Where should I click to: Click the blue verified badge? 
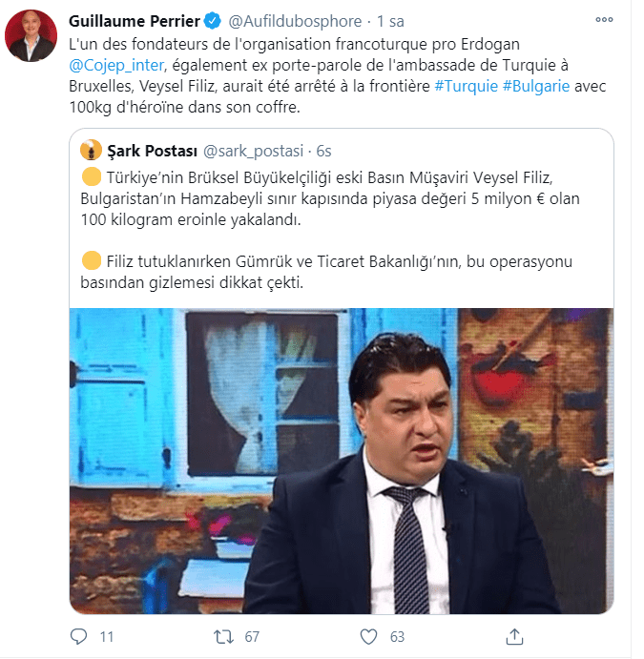click(x=213, y=21)
